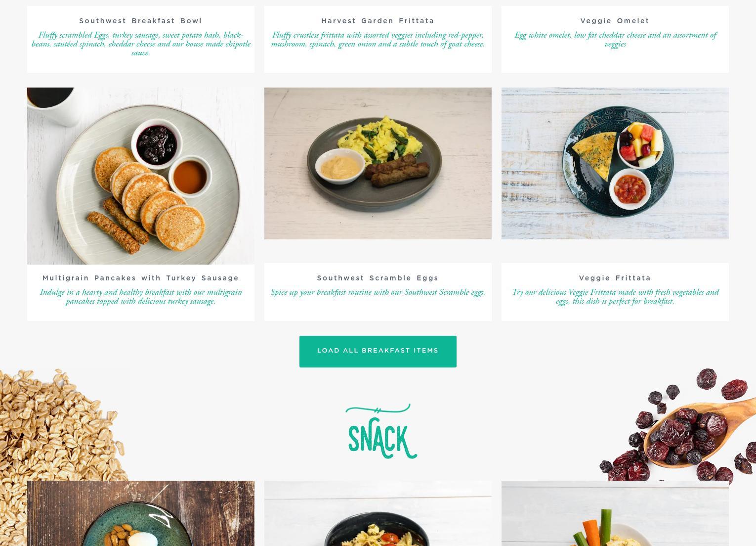Click the Veggie Omelet description text
This screenshot has height=546, width=756.
coord(615,40)
